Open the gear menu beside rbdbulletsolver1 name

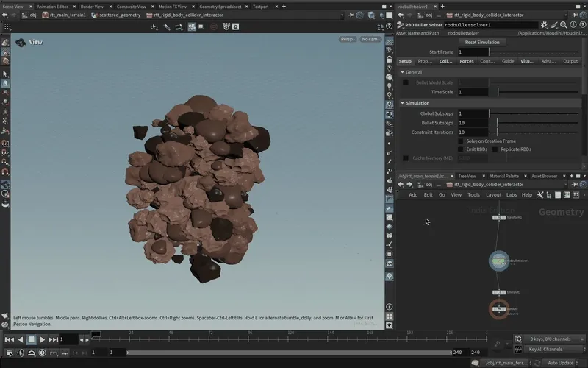(544, 25)
